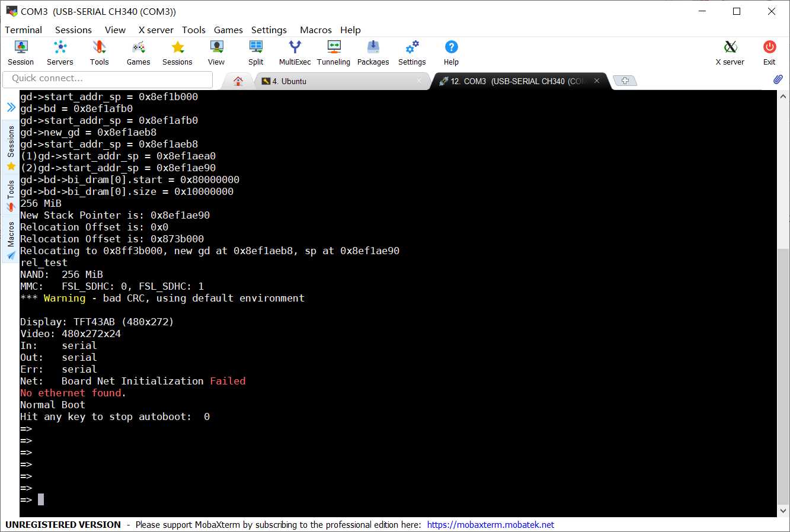Click the View toolbar icon

click(x=216, y=52)
